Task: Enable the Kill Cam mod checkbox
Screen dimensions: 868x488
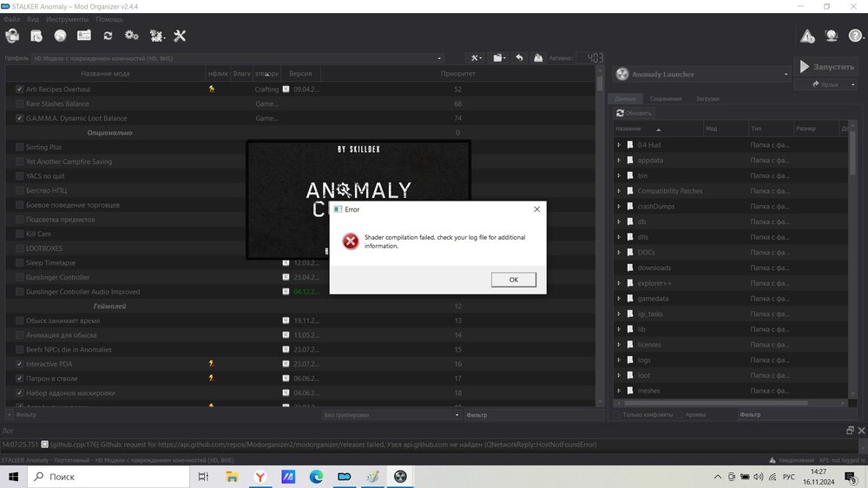Action: click(19, 234)
